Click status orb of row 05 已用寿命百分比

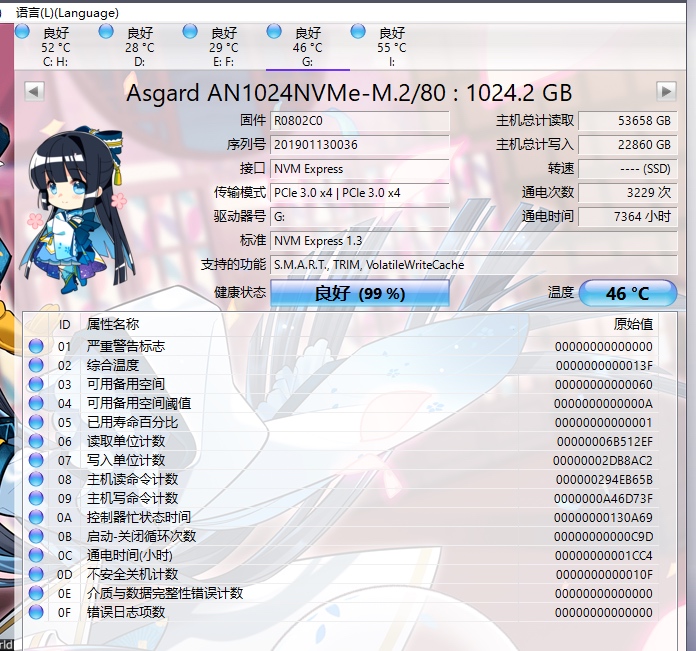click(36, 422)
